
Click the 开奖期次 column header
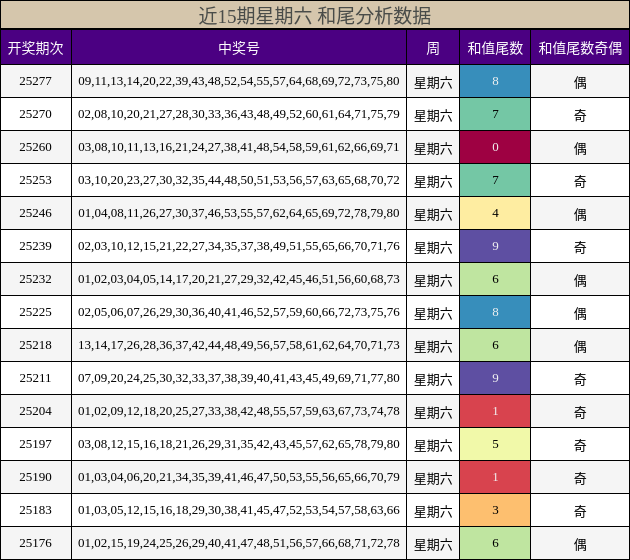pos(36,48)
